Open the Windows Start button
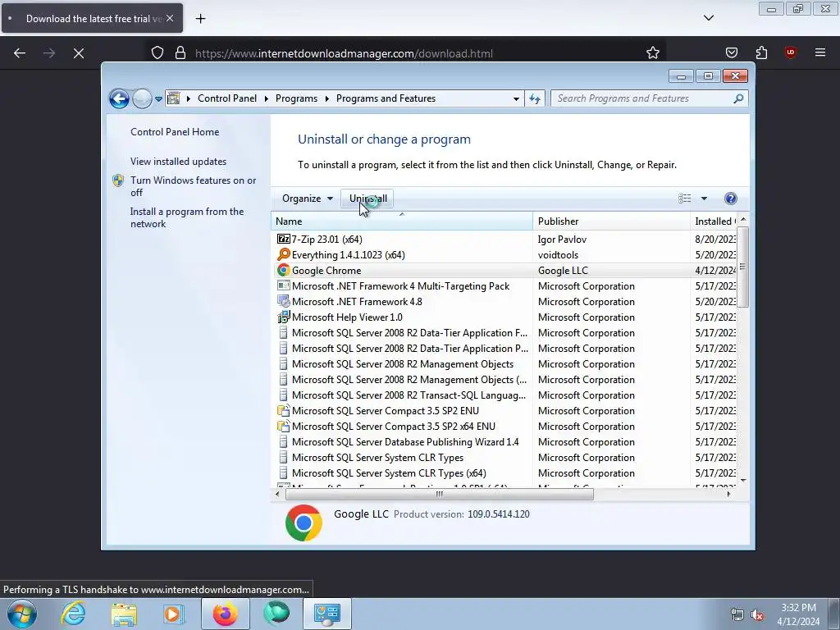 click(21, 614)
